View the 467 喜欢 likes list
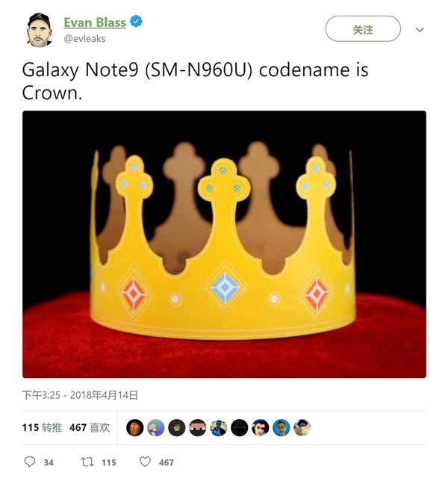This screenshot has height=478, width=448. [x=90, y=427]
